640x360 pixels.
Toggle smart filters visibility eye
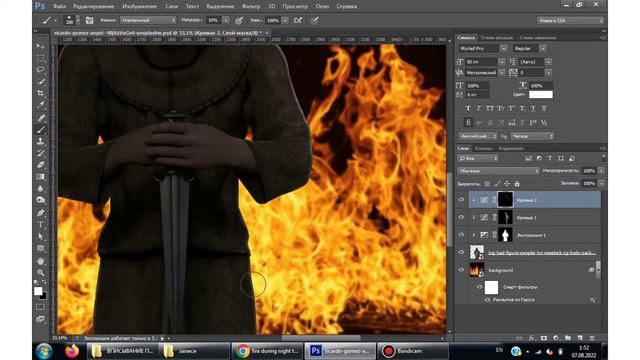coord(480,287)
